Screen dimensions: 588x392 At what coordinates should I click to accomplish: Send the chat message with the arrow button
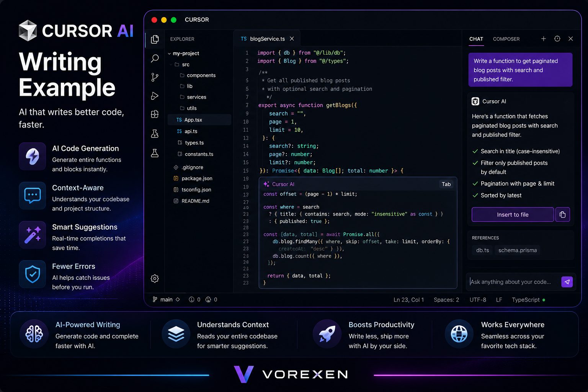point(567,282)
